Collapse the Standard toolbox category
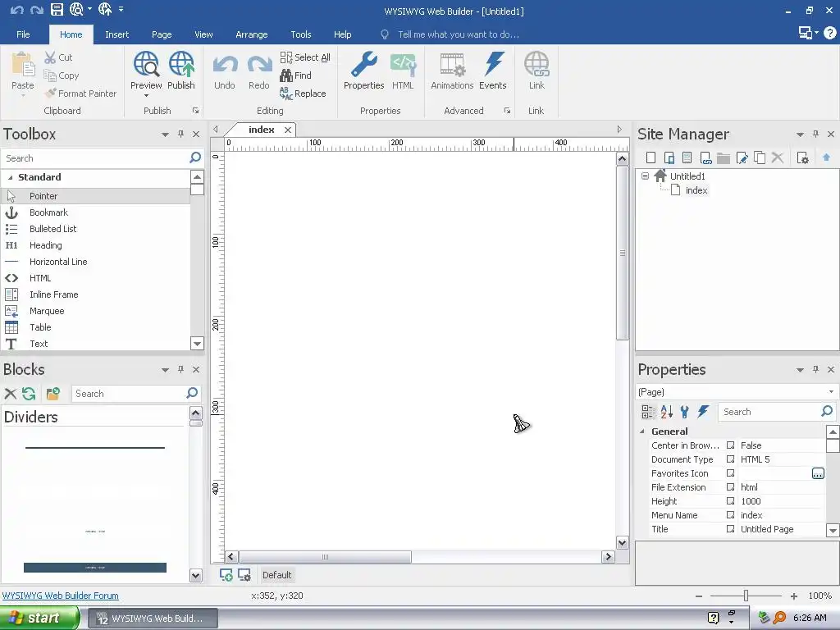Image resolution: width=840 pixels, height=630 pixels. pos(10,177)
